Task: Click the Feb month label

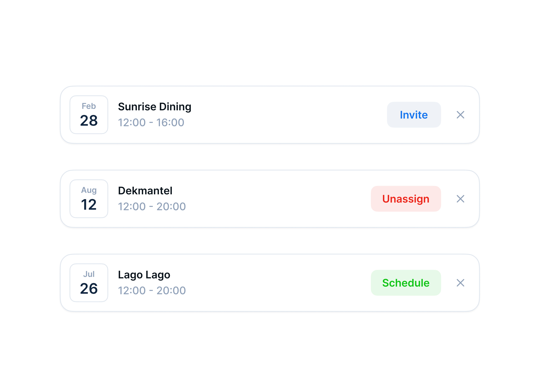Action: tap(89, 106)
